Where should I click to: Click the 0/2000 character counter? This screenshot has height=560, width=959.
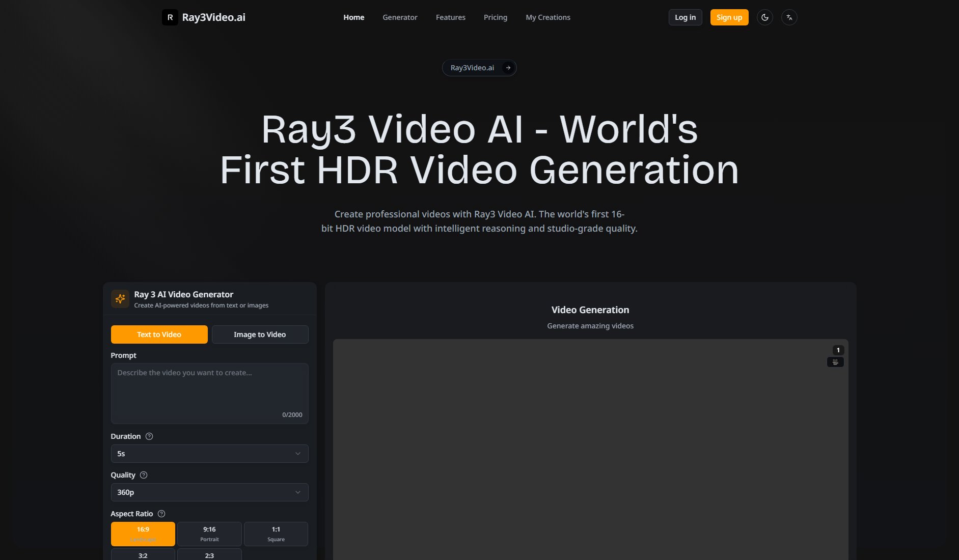[292, 415]
